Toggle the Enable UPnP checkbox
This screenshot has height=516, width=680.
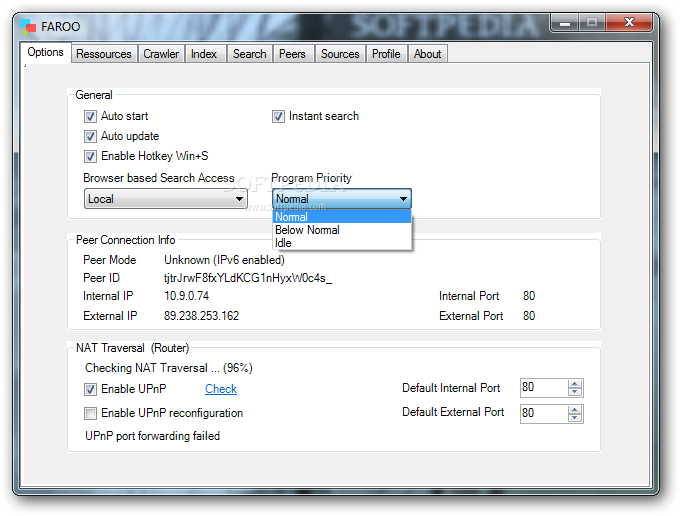[x=90, y=389]
